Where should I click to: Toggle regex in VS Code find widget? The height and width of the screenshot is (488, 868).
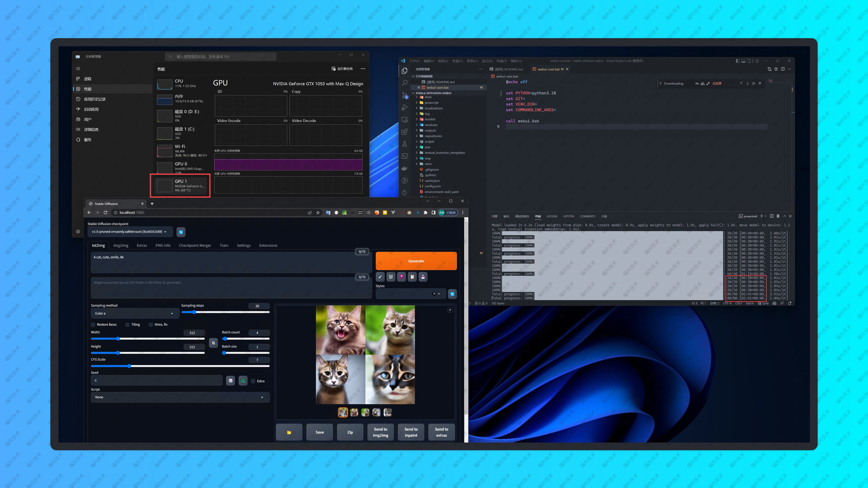tap(708, 84)
